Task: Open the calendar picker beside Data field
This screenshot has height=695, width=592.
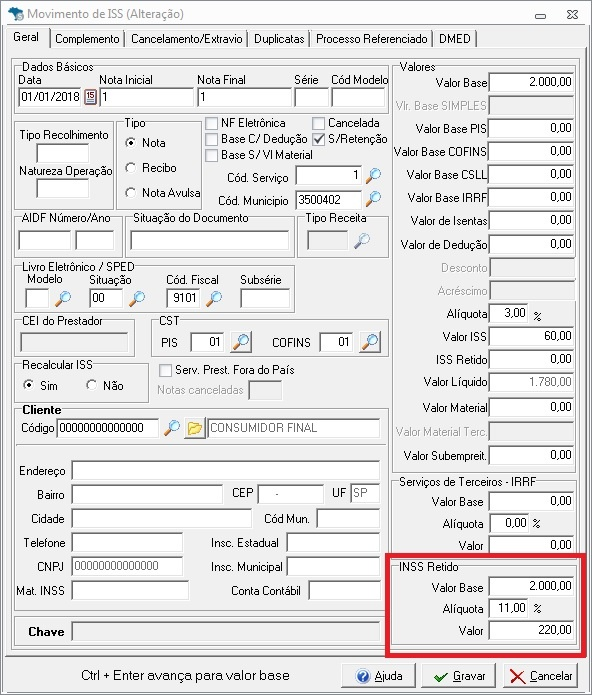Action: (90, 97)
